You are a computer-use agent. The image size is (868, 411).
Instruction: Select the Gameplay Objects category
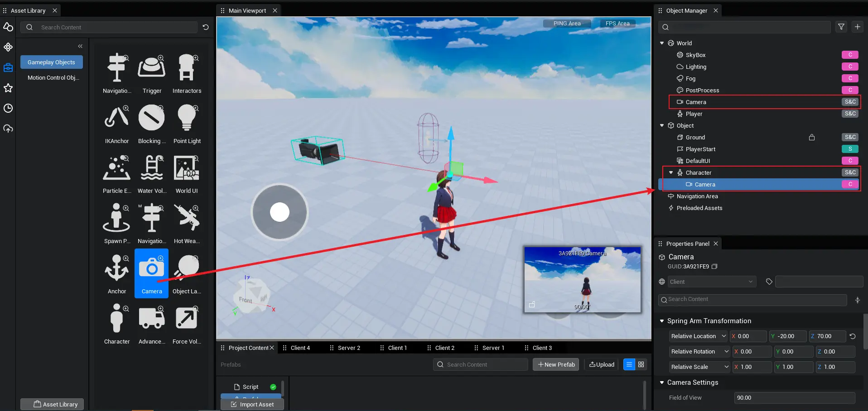(52, 62)
